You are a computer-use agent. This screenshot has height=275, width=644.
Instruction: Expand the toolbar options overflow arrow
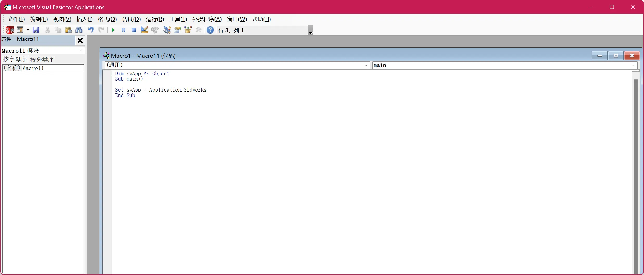[311, 30]
